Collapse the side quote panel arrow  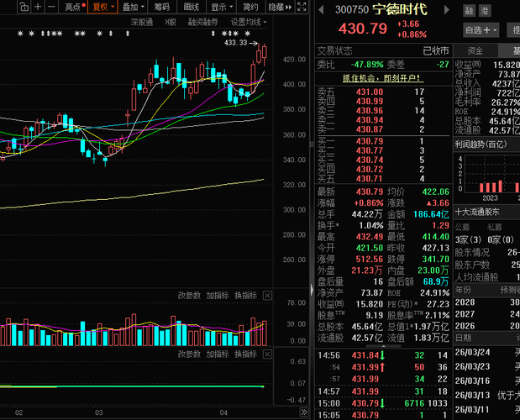coord(312,290)
